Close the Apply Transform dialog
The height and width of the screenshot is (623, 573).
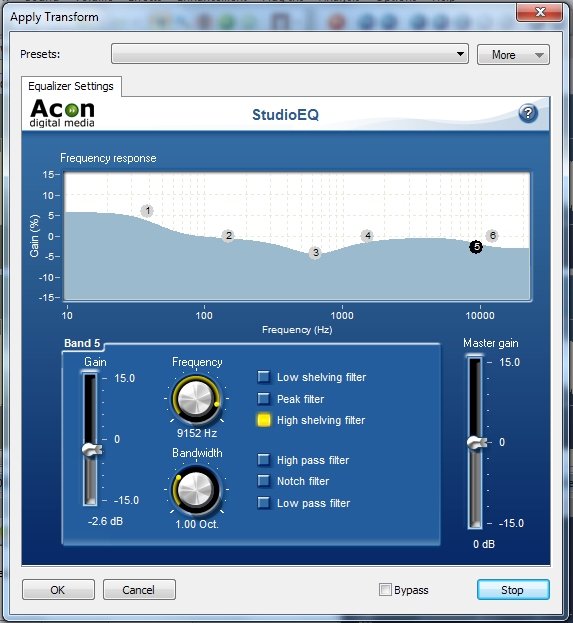click(539, 12)
